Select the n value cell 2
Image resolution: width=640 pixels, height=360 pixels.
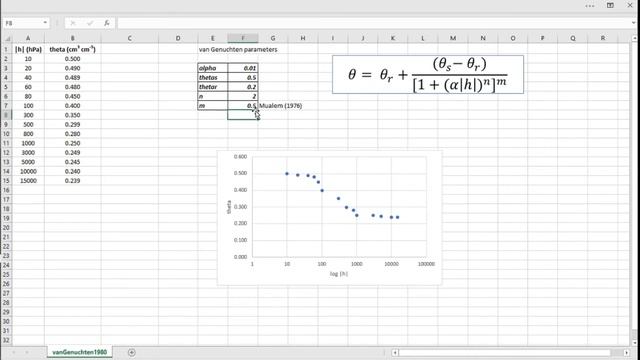243,96
